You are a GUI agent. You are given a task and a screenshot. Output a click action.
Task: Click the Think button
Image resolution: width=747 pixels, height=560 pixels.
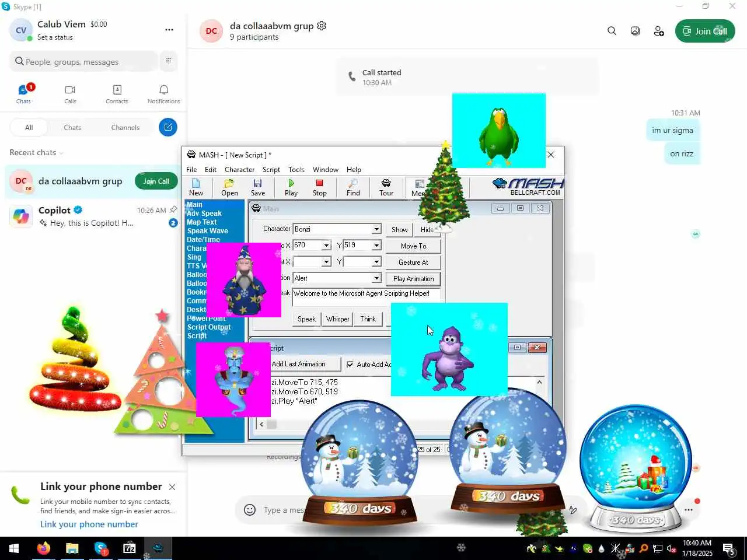[x=368, y=318]
